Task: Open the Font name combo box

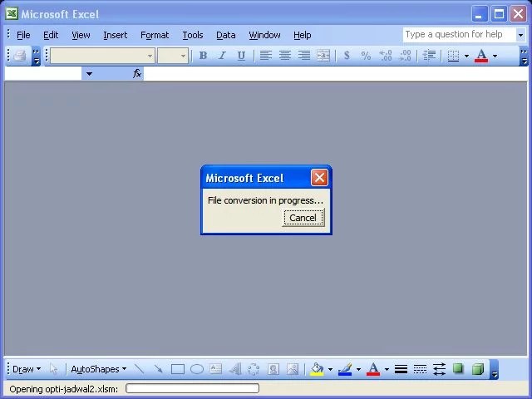Action: point(102,56)
